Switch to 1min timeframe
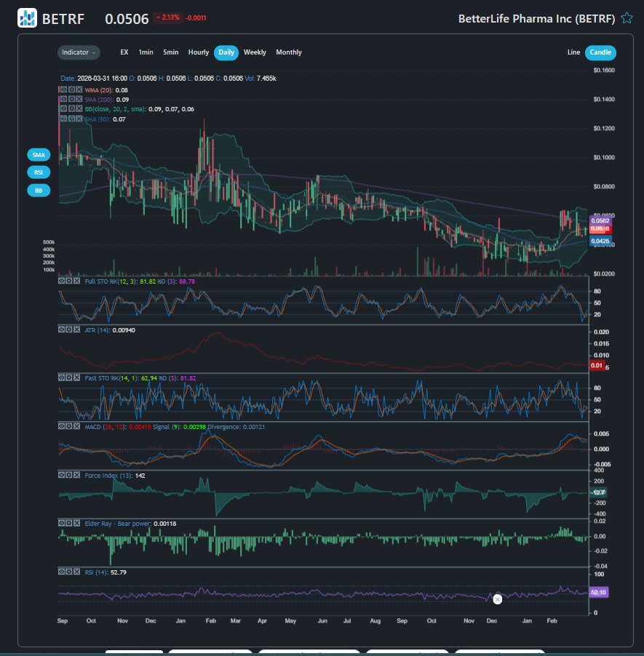The image size is (644, 656). pos(146,52)
